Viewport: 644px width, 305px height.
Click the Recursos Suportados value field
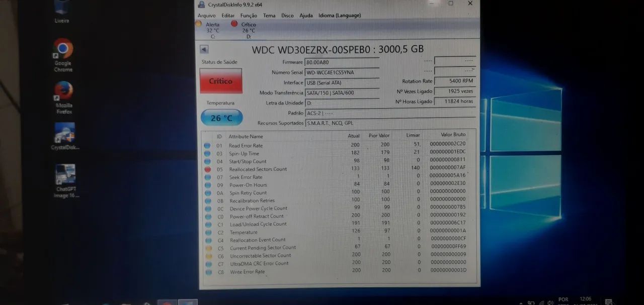pos(390,123)
